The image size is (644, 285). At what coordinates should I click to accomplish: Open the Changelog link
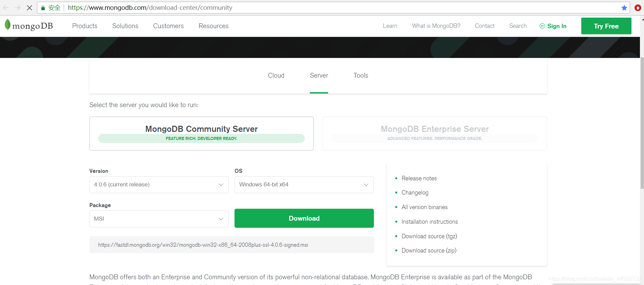pos(415,192)
